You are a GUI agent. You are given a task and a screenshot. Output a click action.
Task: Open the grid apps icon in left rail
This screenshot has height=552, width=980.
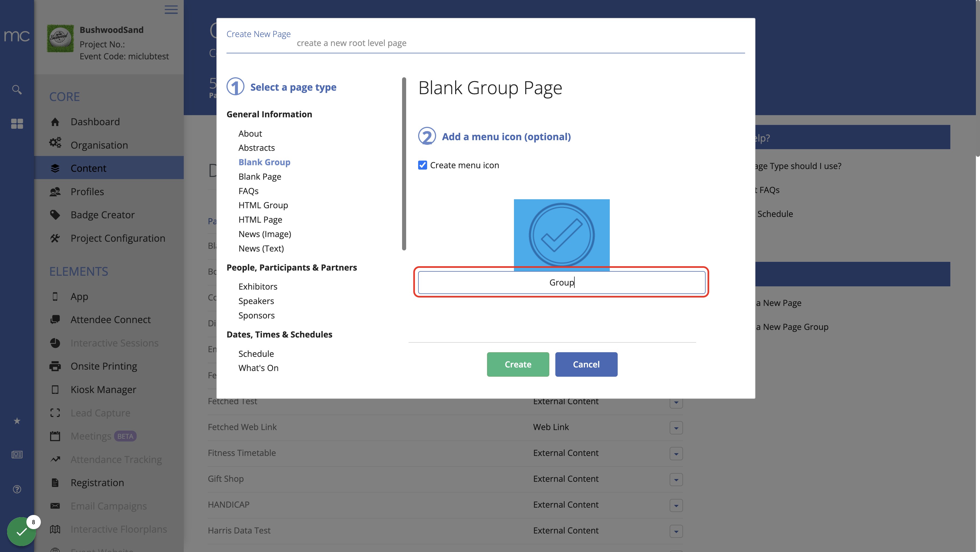coord(17,124)
